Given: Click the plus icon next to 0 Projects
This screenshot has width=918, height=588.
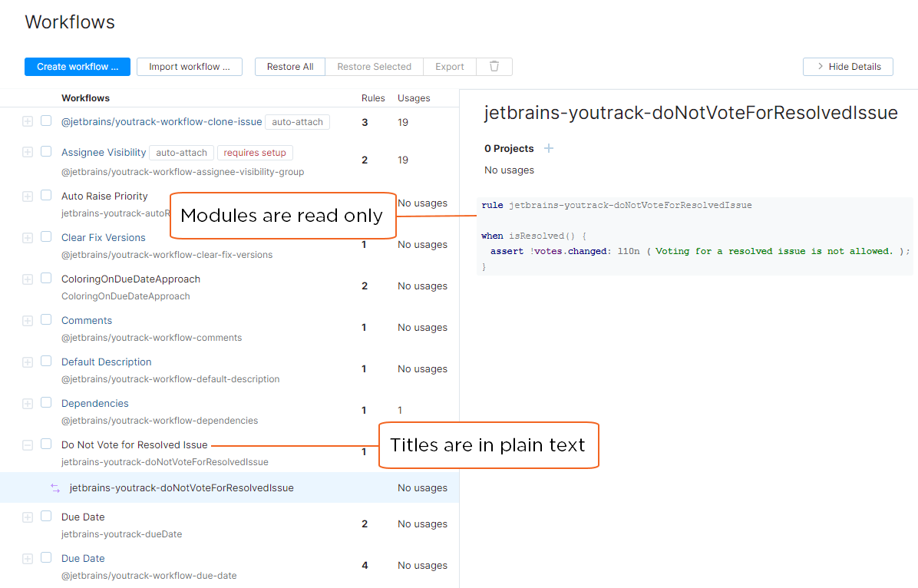Looking at the screenshot, I should click(549, 148).
